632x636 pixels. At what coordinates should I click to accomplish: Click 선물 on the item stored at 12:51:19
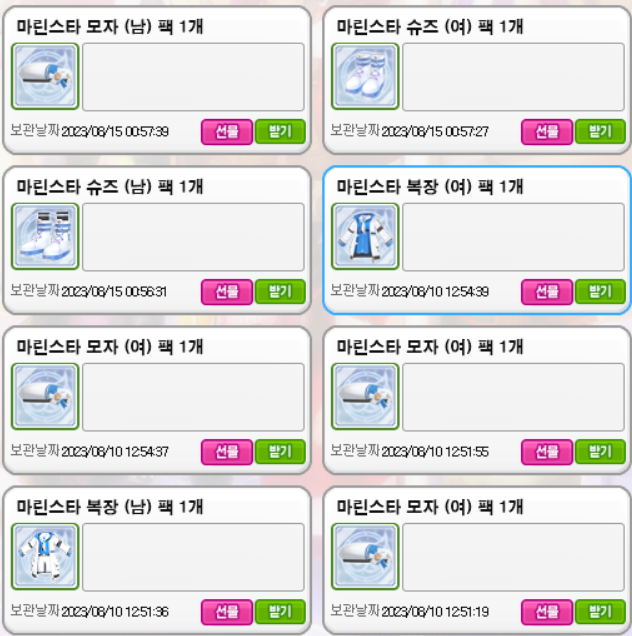[x=547, y=612]
